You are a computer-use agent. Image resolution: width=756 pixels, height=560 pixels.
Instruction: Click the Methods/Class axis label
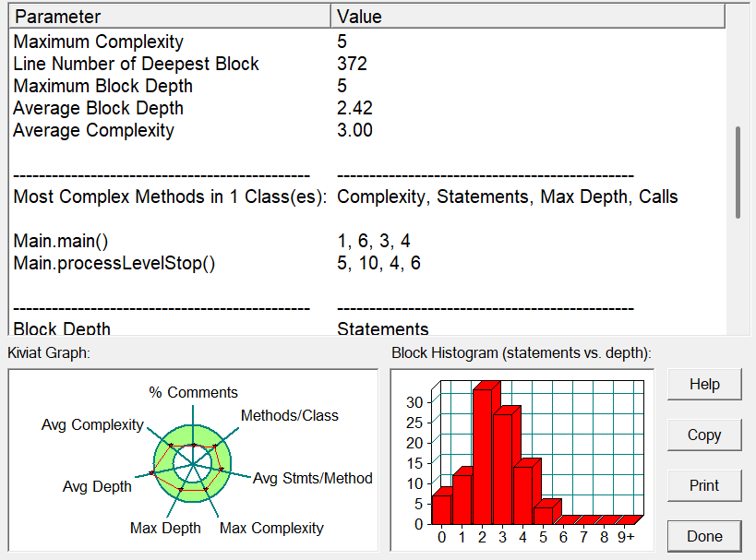(x=289, y=415)
